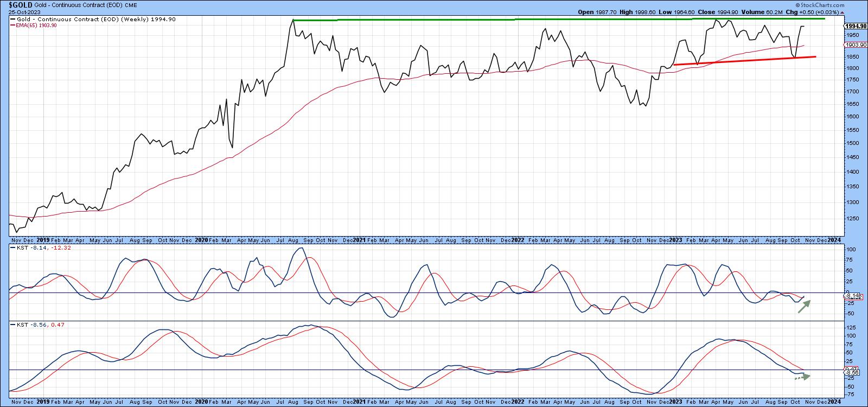Click the solid green arrow on upper KST panel

(805, 307)
